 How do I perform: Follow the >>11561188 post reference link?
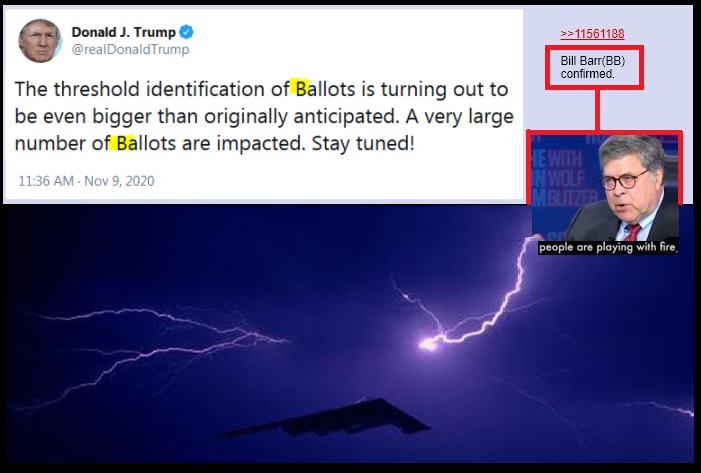592,34
